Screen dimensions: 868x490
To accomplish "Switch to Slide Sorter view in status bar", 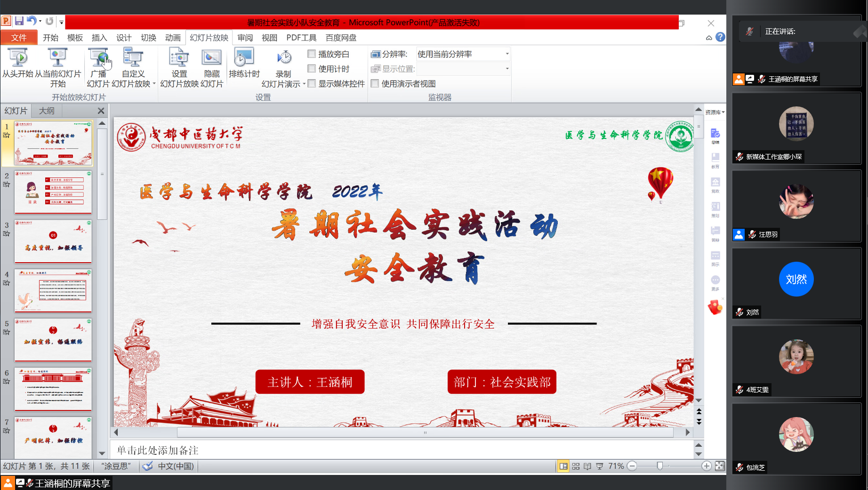I will point(576,466).
